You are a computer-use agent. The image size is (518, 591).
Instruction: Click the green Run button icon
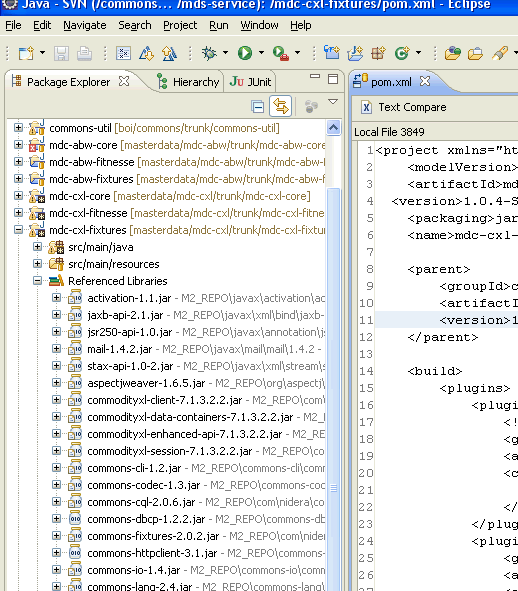(245, 53)
